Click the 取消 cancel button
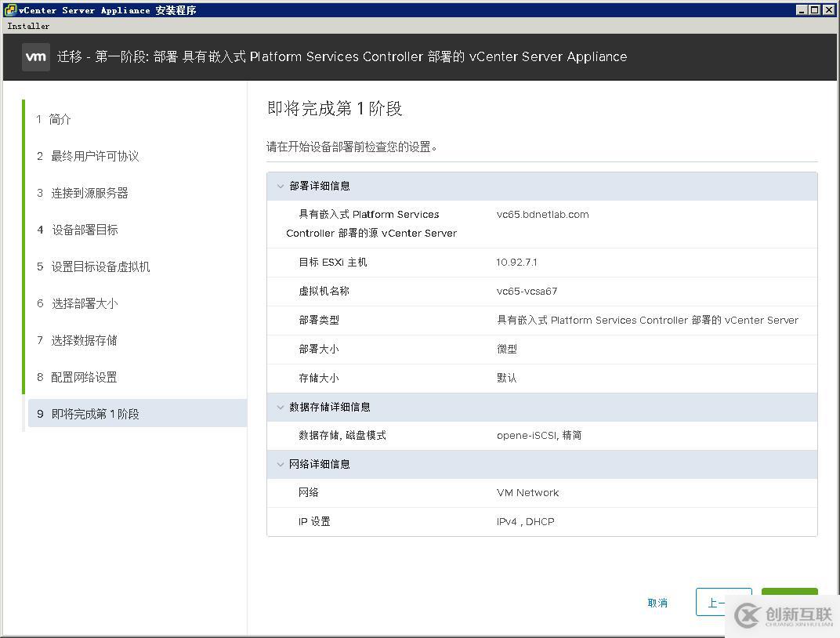 click(657, 603)
